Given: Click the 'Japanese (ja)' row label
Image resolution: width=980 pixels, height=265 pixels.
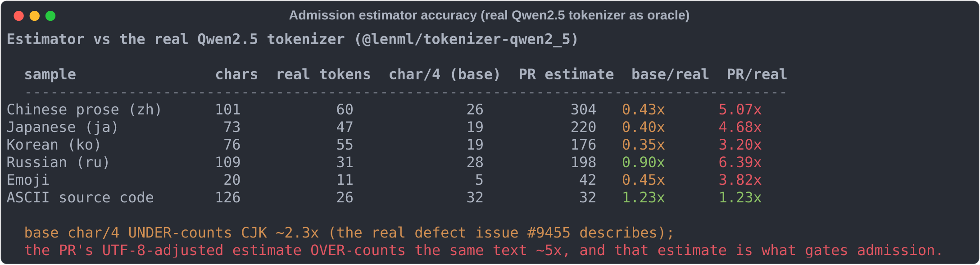Looking at the screenshot, I should pos(63,127).
